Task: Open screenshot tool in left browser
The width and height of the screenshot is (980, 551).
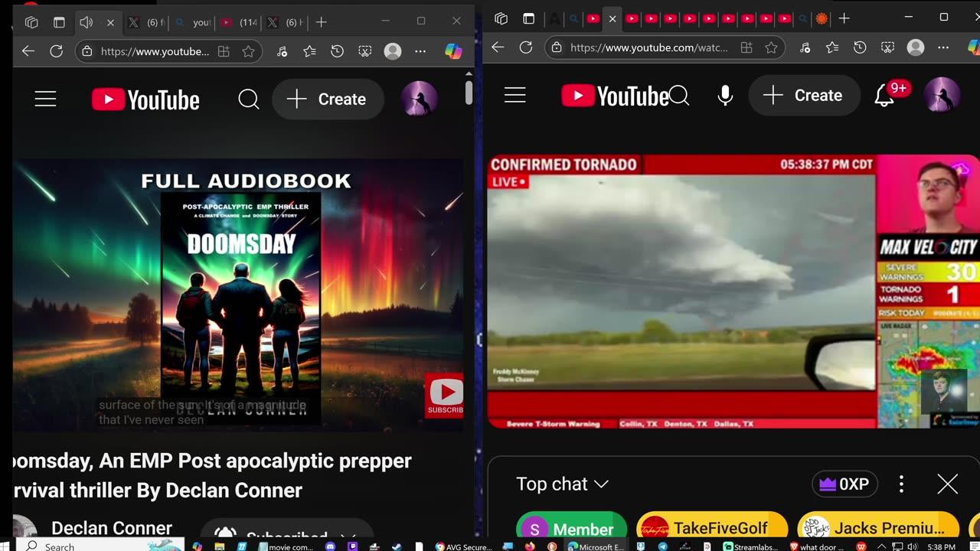Action: [x=365, y=51]
